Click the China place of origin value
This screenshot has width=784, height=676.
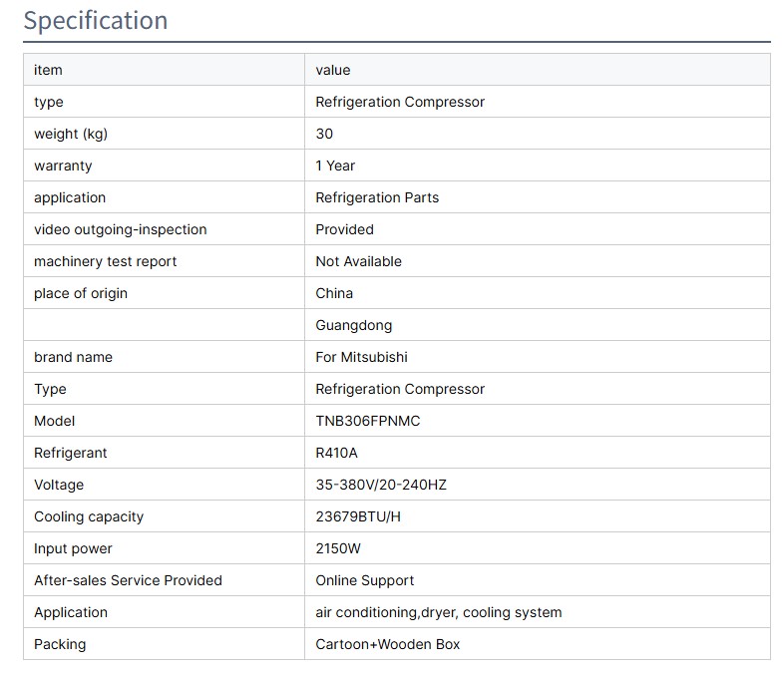[334, 293]
